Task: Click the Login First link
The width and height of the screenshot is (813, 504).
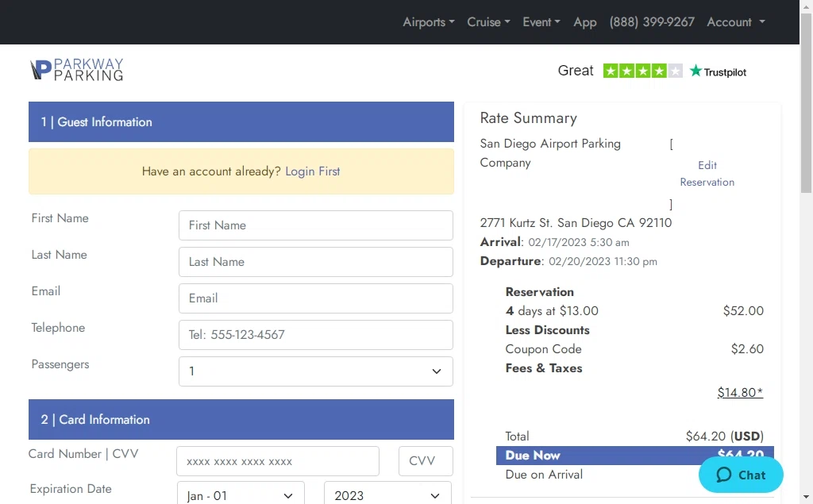Action: pyautogui.click(x=313, y=171)
